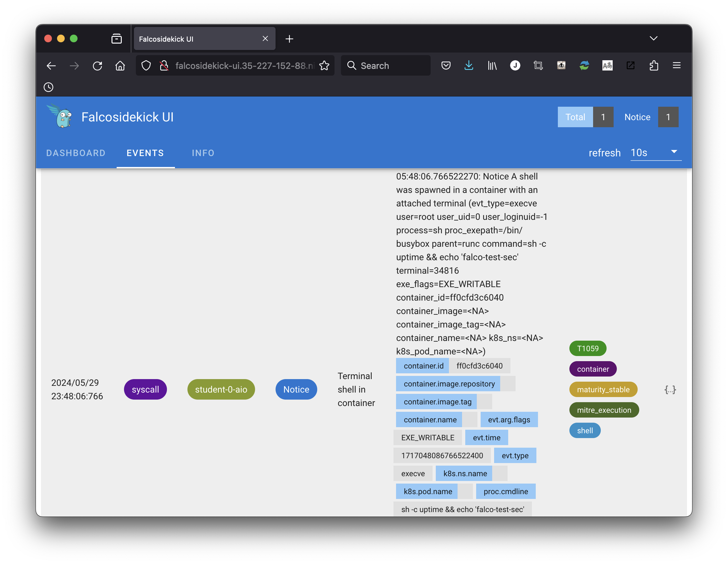The image size is (728, 564).
Task: Click the container.name field chip
Action: [429, 420]
